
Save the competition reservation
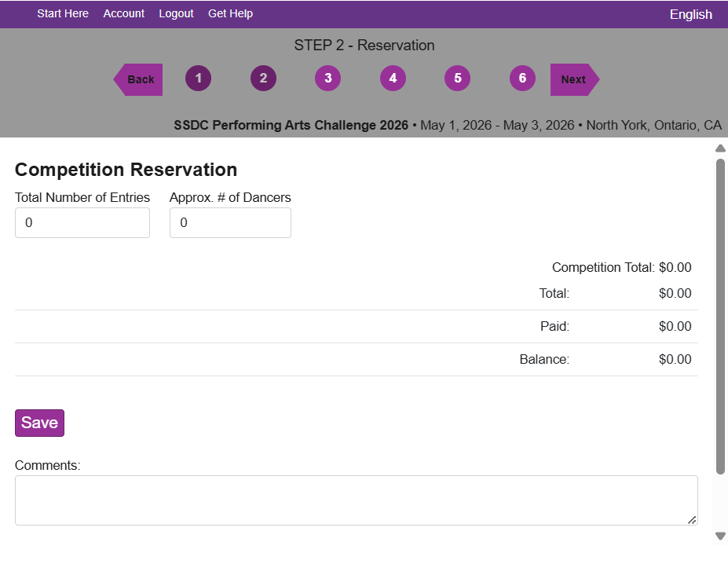pos(39,423)
